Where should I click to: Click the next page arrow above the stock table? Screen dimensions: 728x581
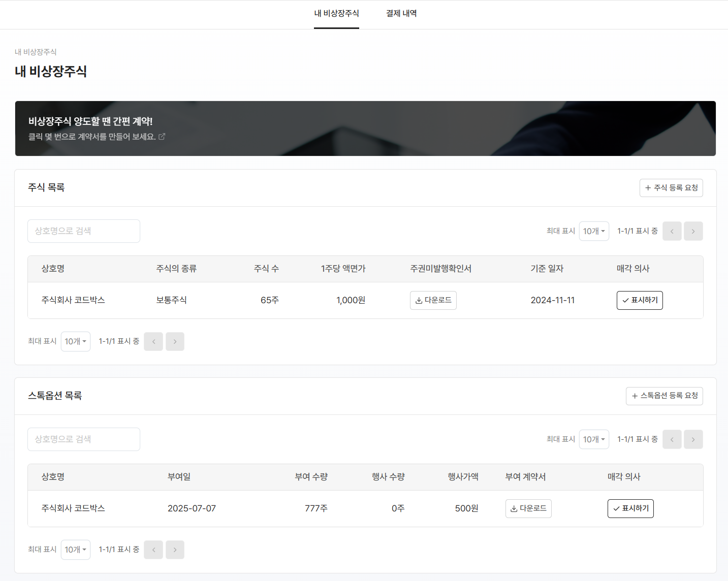coord(693,231)
